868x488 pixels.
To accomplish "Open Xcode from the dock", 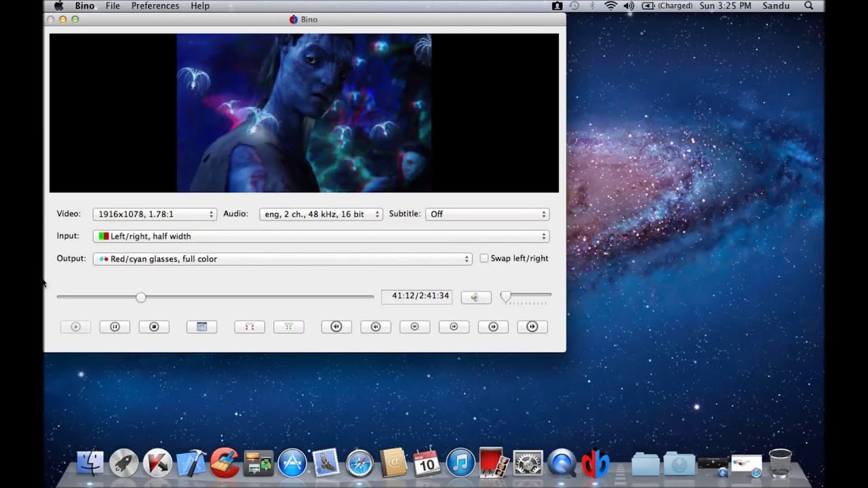I will coord(191,463).
